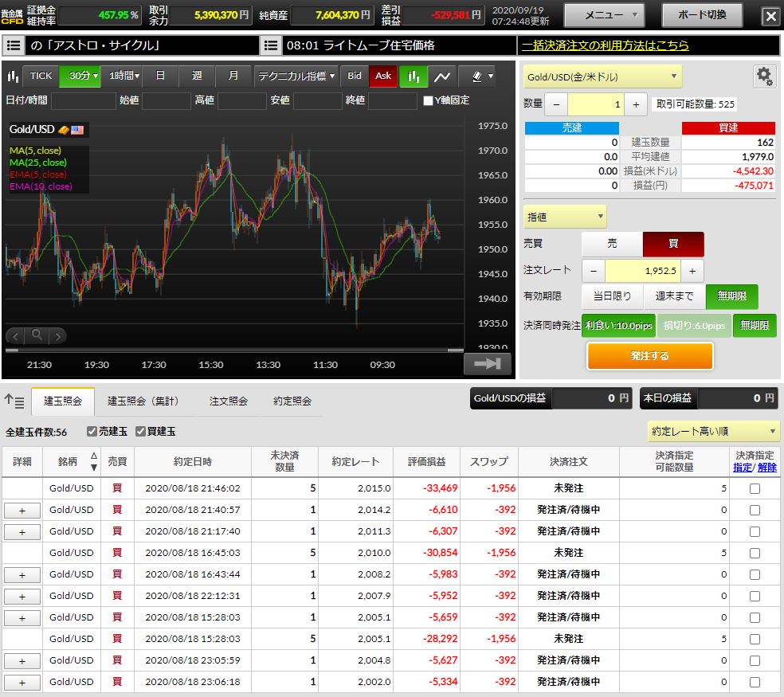Expand details for the 2,007.9 position row
This screenshot has height=697, width=784.
coord(22,597)
